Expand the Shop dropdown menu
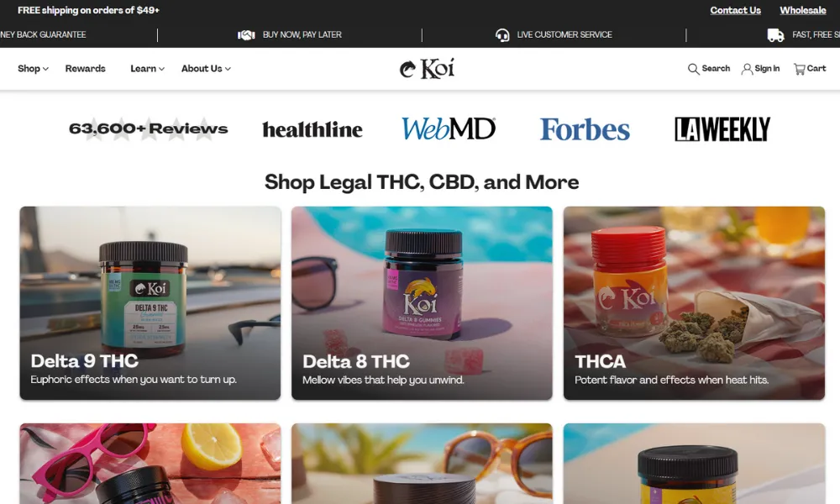 tap(33, 69)
